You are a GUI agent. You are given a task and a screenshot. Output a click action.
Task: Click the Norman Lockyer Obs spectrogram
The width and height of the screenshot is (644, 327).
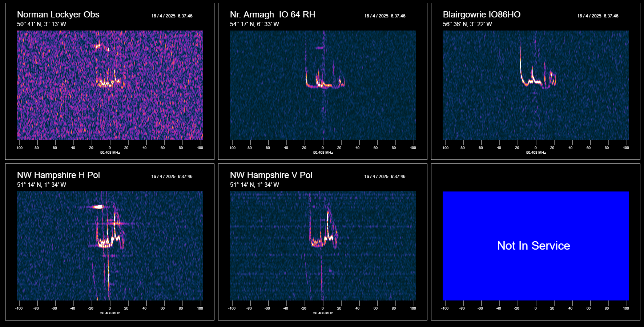[110, 85]
